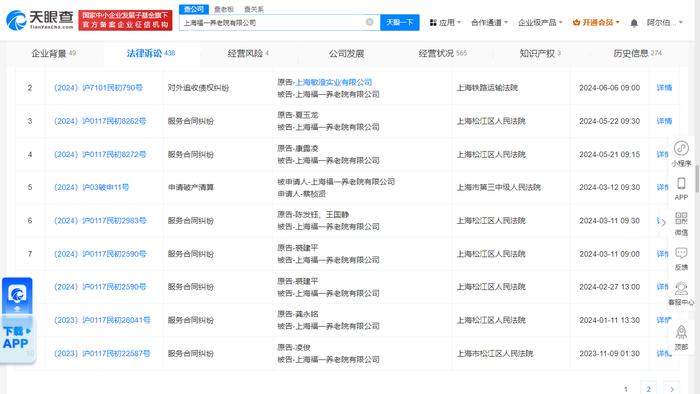700x394 pixels.
Task: Click the red official credit agency banner
Action: 125,20
